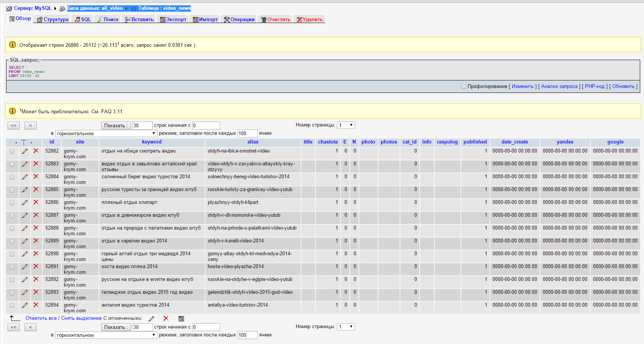Edit row 52884 pencil icon
The image size is (644, 344).
click(25, 177)
